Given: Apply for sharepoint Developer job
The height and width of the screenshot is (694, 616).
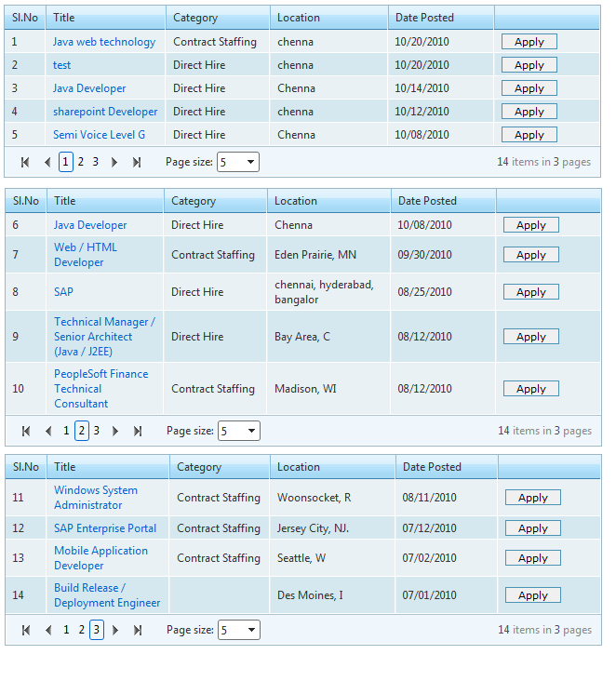Looking at the screenshot, I should pos(529,112).
